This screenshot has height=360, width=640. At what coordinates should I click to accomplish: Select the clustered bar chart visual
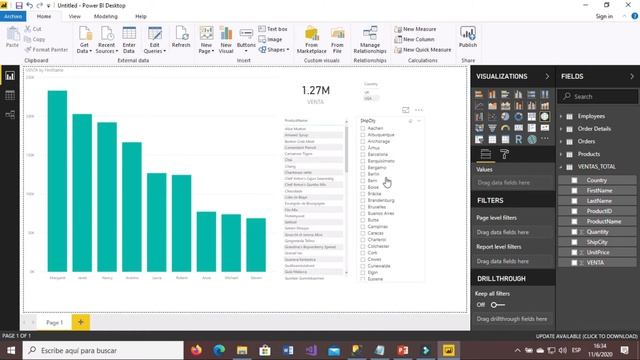click(505, 94)
